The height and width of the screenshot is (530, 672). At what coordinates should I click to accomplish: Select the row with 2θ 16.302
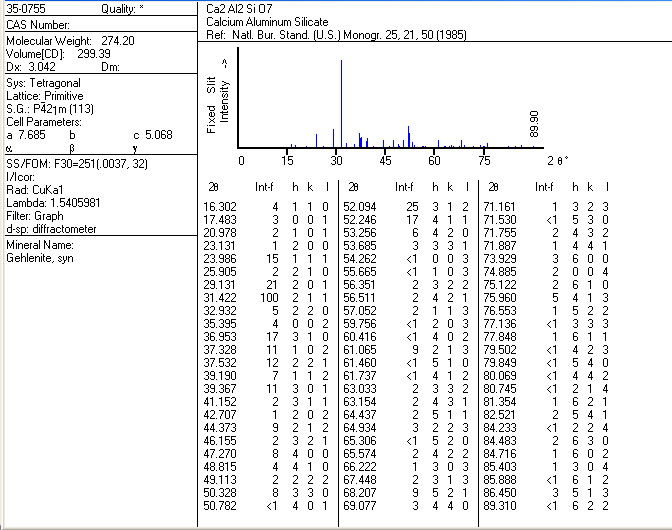coord(266,207)
